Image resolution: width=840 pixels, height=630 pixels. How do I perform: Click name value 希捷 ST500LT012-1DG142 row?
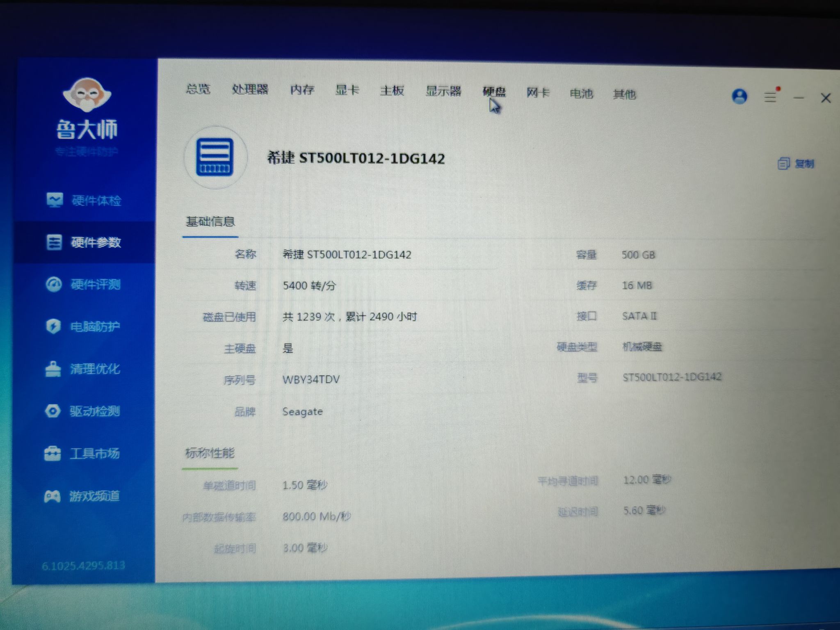(347, 254)
